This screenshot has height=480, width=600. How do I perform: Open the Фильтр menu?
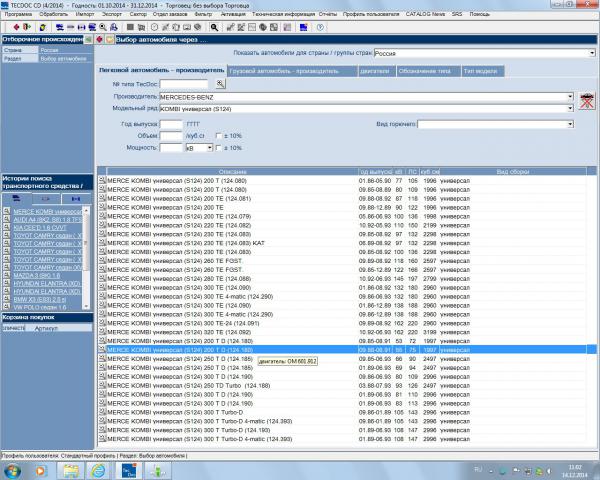point(203,14)
